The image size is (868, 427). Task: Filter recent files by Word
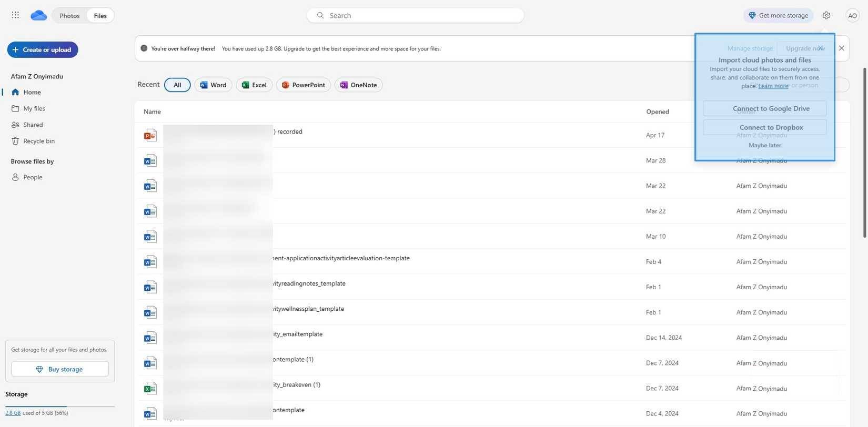point(213,85)
